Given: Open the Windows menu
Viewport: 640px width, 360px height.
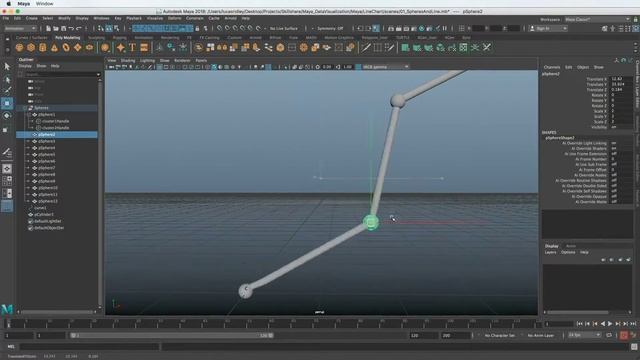Looking at the screenshot, I should (x=101, y=18).
